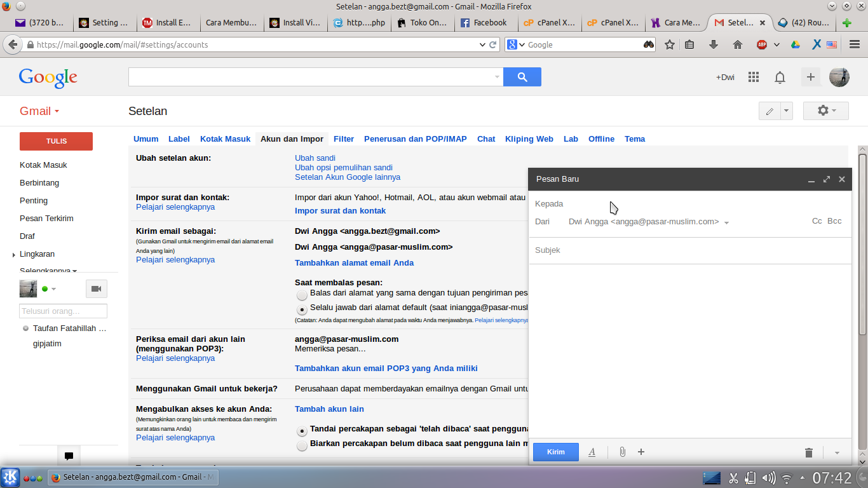868x488 pixels.
Task: Click the Firefox back arrow
Action: [11, 44]
